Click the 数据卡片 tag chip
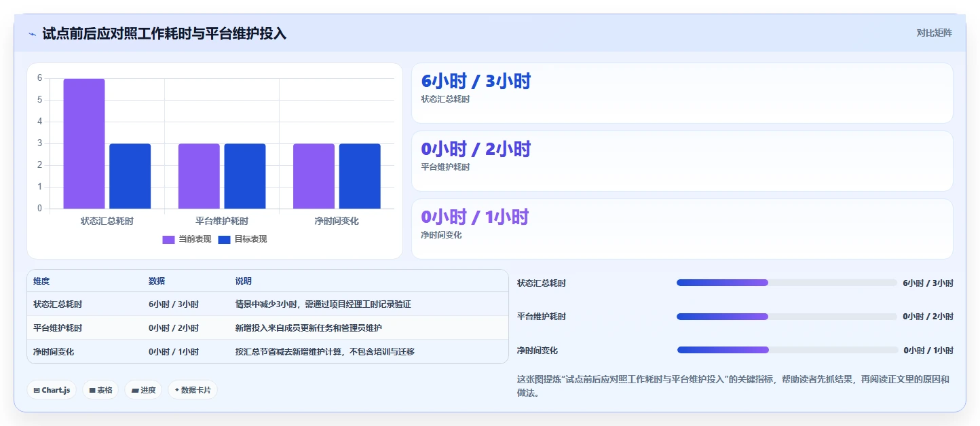980x426 pixels. coord(193,390)
